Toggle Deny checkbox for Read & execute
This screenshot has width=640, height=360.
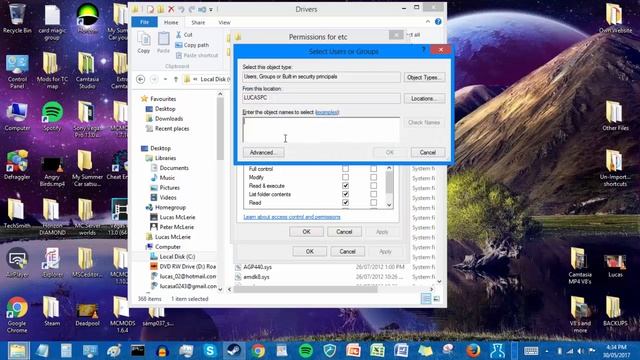pyautogui.click(x=373, y=186)
